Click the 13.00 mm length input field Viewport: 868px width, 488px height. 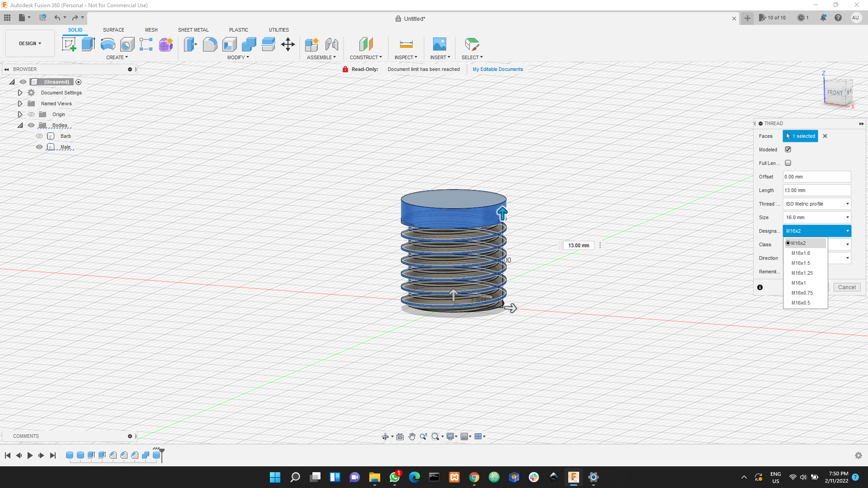pos(816,190)
